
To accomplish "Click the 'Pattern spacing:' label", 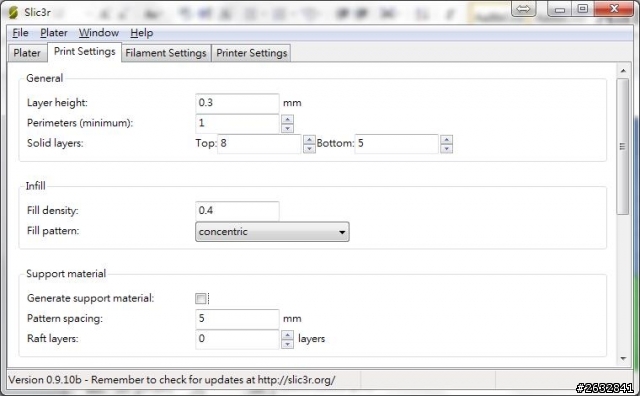I will 64,319.
